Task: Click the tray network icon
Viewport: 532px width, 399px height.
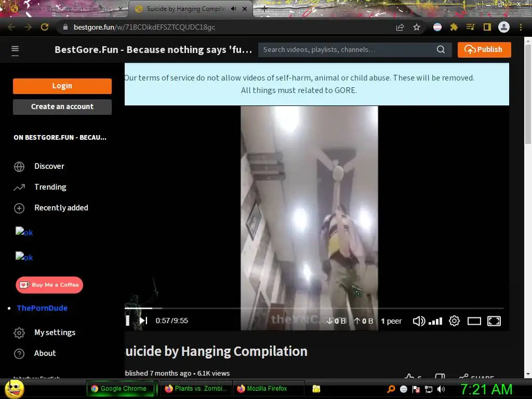Action: click(429, 389)
